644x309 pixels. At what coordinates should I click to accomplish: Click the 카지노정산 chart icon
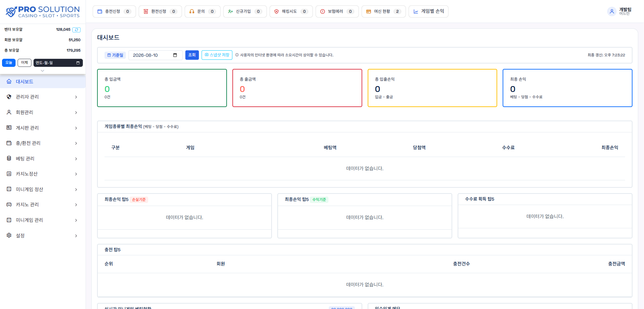(x=9, y=174)
